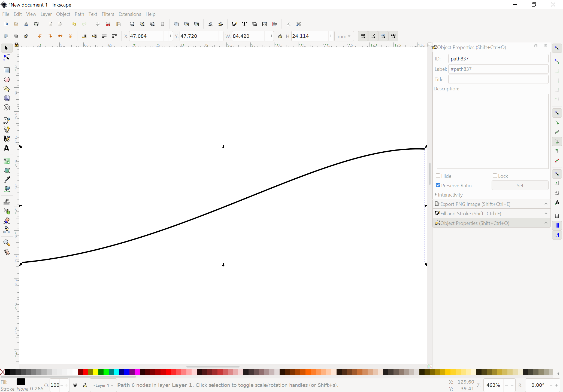Viewport: 563px width, 392px height.
Task: Select the Node editing tool
Action: click(x=7, y=57)
